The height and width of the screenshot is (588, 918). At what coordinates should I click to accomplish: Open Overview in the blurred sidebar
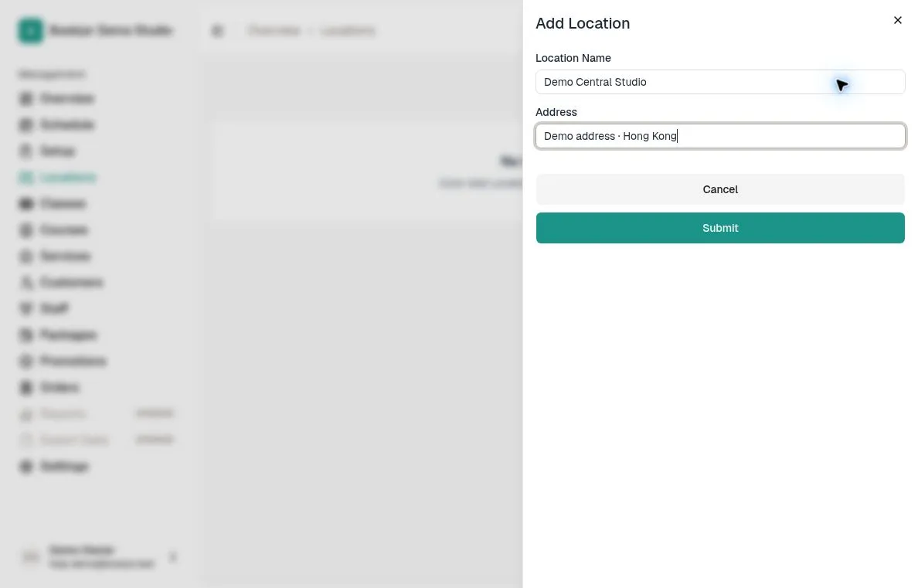point(56,98)
